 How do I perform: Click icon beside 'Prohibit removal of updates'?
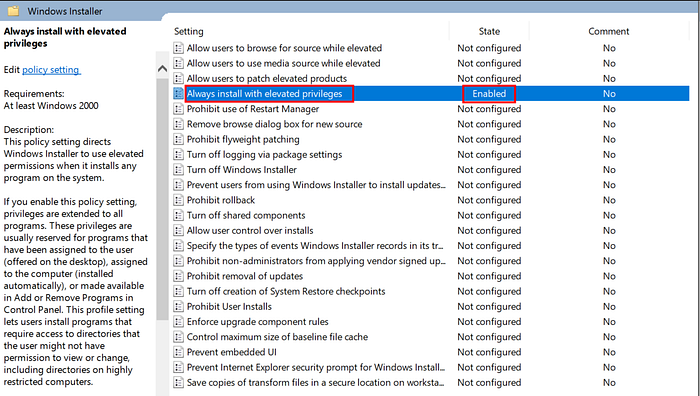[179, 275]
